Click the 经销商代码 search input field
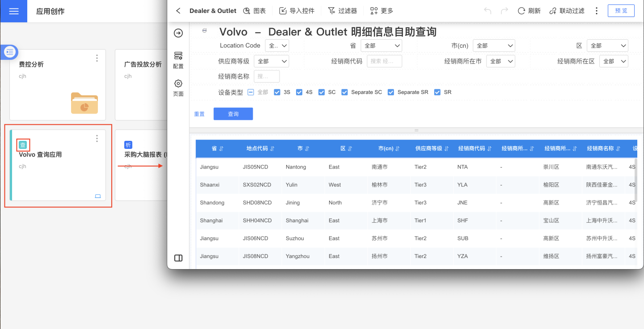Screen dimensions: 644x329 pyautogui.click(x=384, y=61)
